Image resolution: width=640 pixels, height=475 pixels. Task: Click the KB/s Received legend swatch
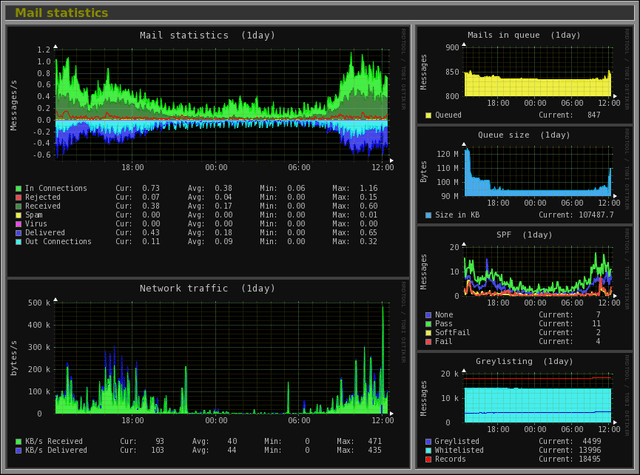[x=18, y=441]
